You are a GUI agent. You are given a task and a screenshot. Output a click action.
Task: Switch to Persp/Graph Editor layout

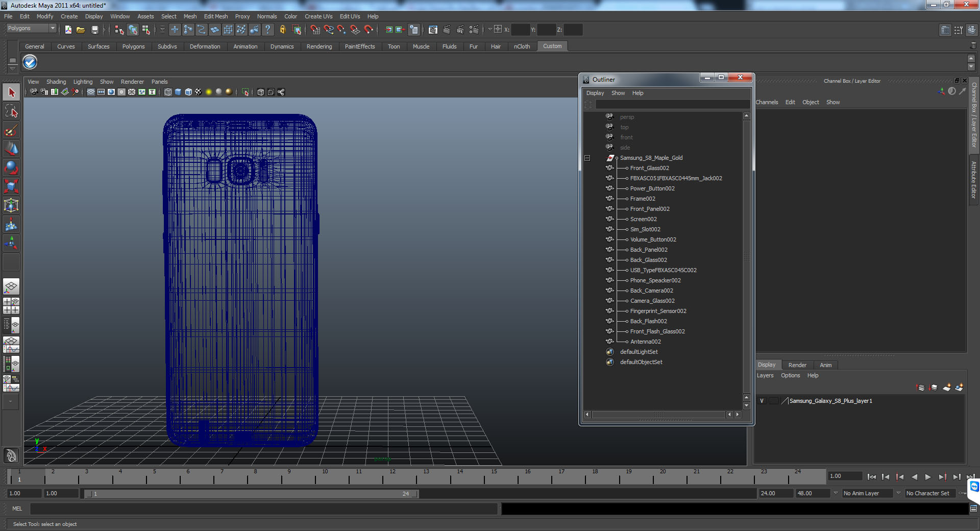click(x=11, y=345)
